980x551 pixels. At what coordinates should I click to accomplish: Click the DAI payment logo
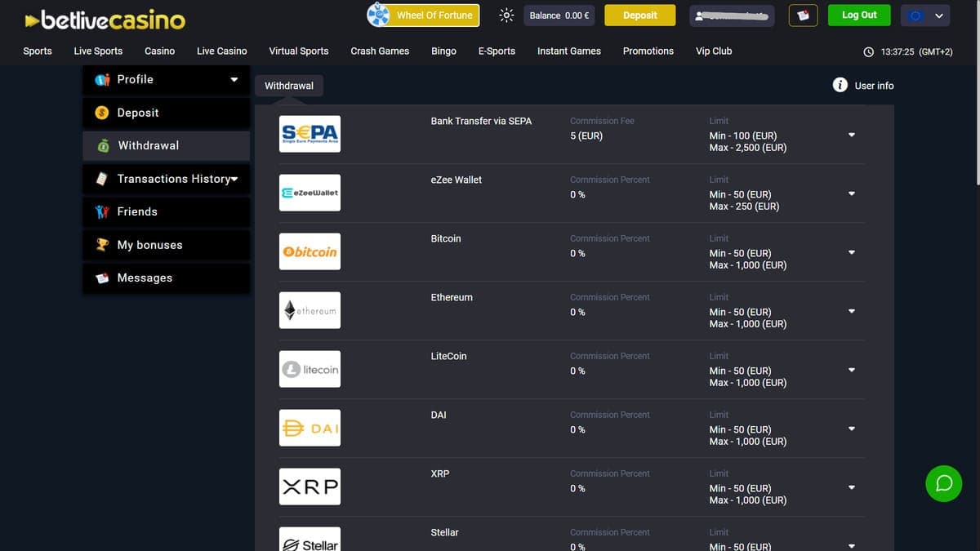point(310,428)
